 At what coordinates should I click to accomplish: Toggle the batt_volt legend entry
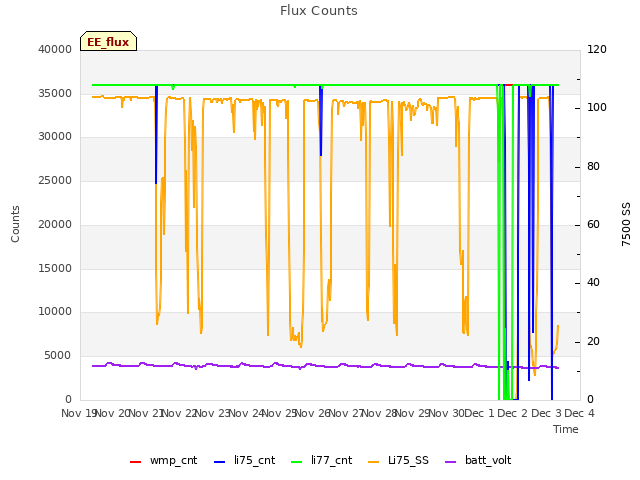click(478, 460)
